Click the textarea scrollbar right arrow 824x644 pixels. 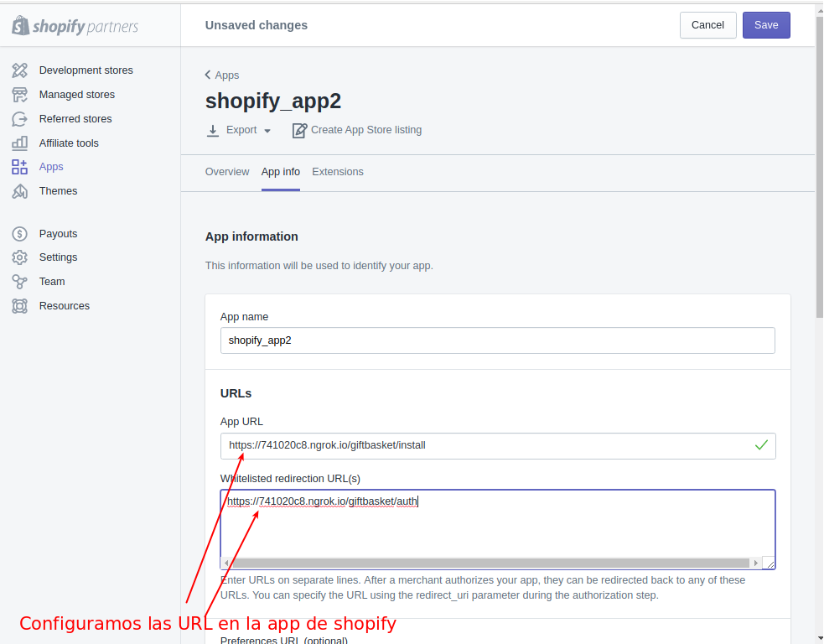[756, 563]
